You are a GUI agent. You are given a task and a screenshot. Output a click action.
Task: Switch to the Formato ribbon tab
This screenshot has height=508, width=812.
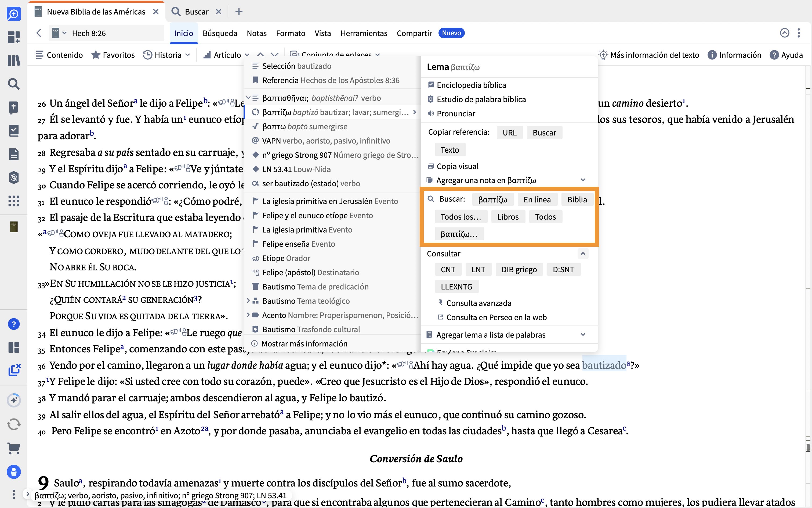291,33
